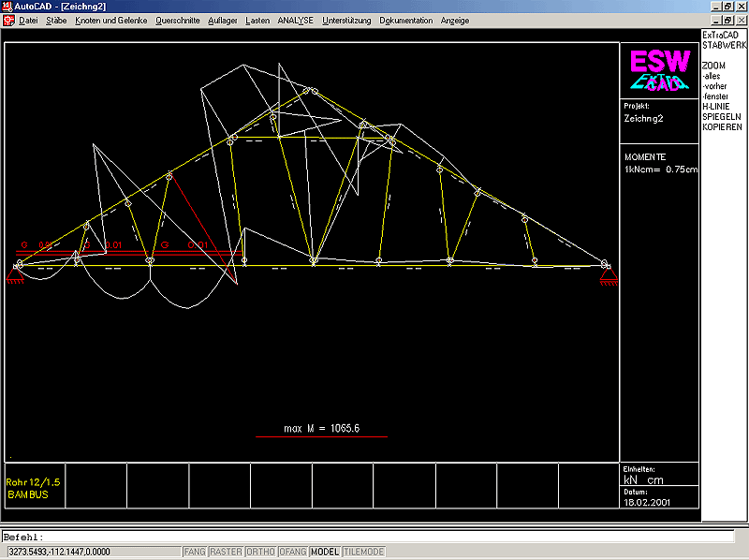Click the AutoCAD title bar app icon
749x560 pixels.
pos(7,7)
